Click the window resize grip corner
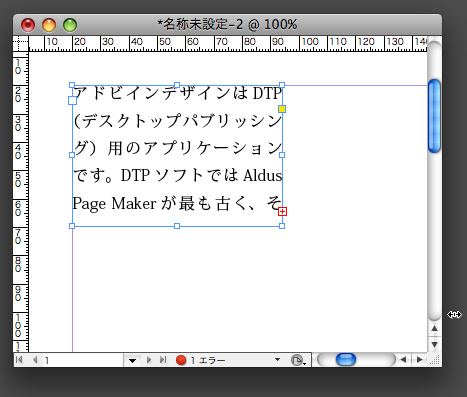The height and width of the screenshot is (397, 467). [x=435, y=360]
